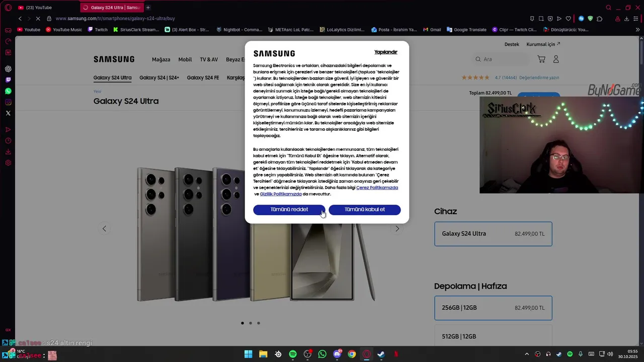Image resolution: width=644 pixels, height=362 pixels.
Task: Focus the Samsung Ara search field
Action: pyautogui.click(x=501, y=59)
